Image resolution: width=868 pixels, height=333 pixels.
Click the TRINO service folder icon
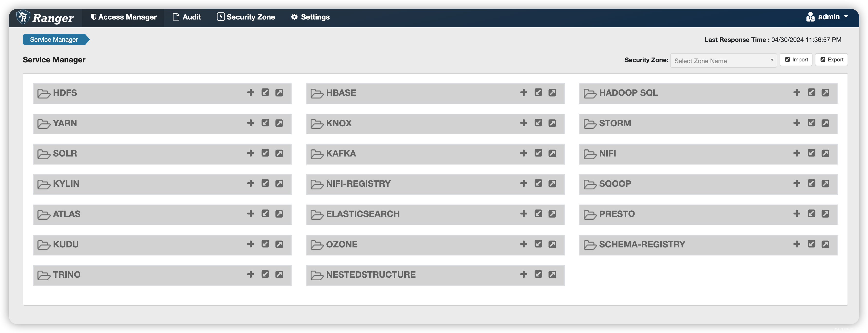coord(43,274)
